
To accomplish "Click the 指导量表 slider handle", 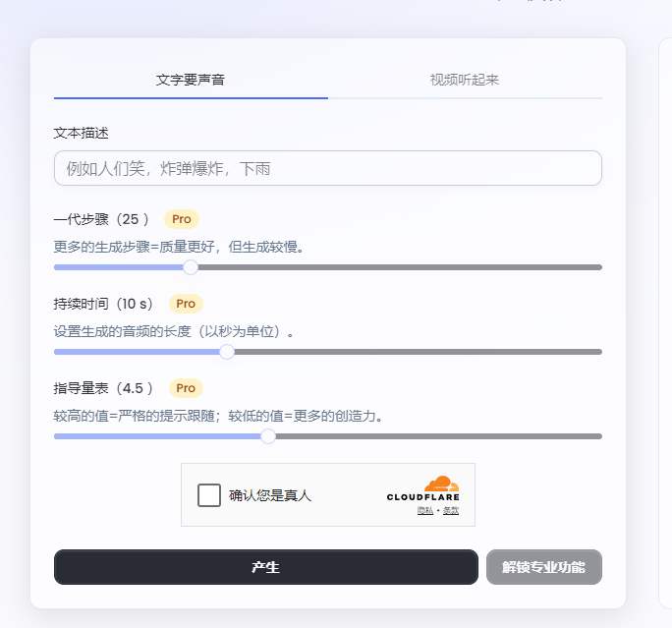I will (268, 436).
